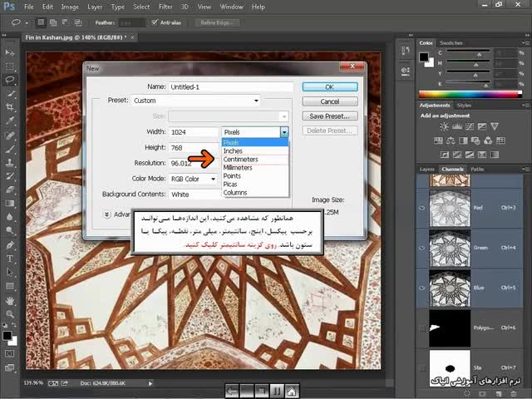
Task: Select the Hand tool
Action: [x=10, y=300]
